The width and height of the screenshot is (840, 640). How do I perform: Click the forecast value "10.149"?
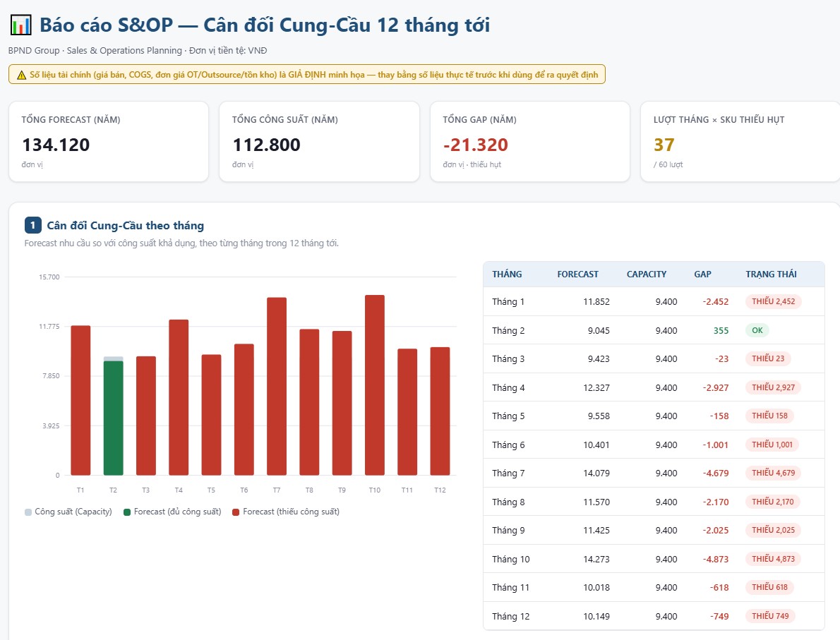(596, 617)
